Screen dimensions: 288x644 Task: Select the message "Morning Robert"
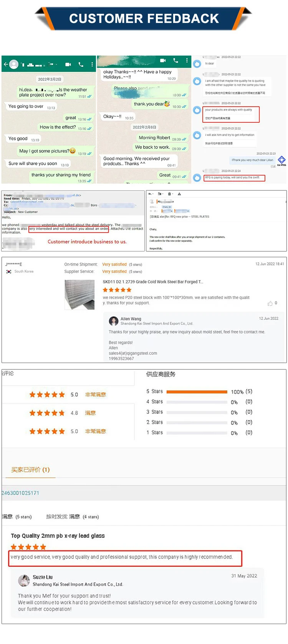point(162,138)
